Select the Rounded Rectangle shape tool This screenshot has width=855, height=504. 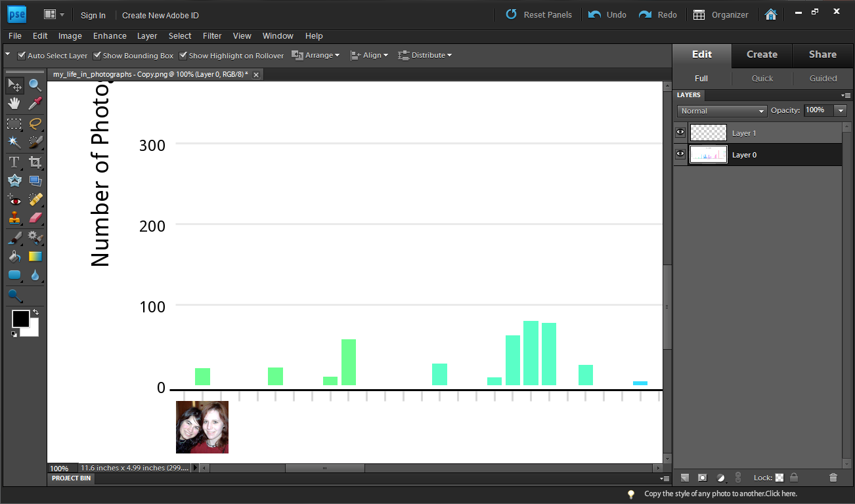coord(14,275)
